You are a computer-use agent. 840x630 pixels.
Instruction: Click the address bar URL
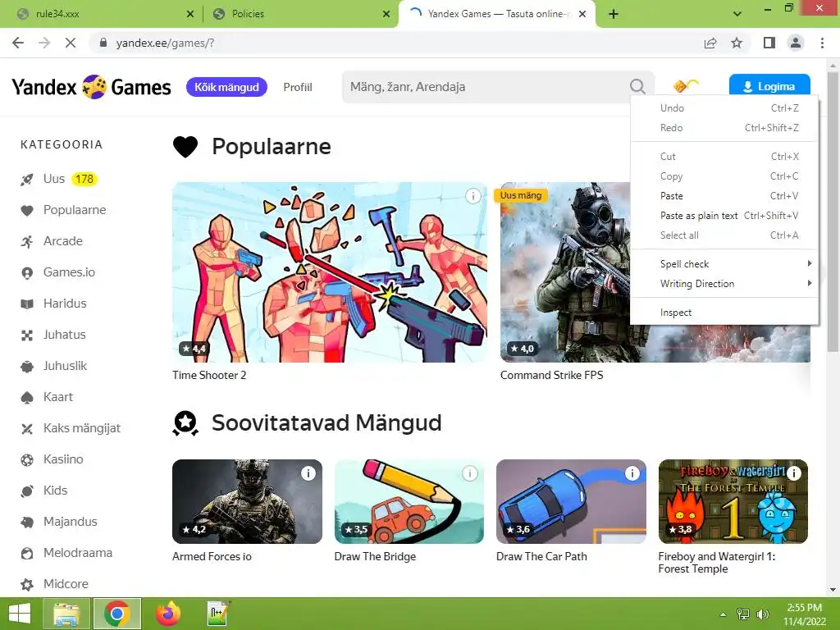click(165, 43)
